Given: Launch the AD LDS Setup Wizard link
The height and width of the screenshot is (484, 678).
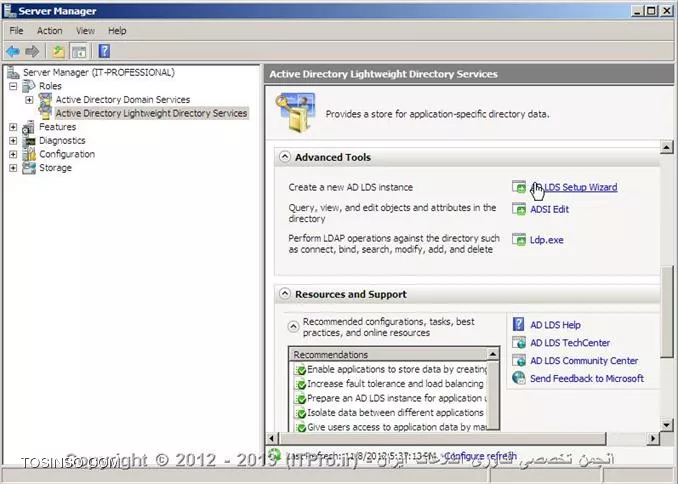Looking at the screenshot, I should [x=574, y=187].
